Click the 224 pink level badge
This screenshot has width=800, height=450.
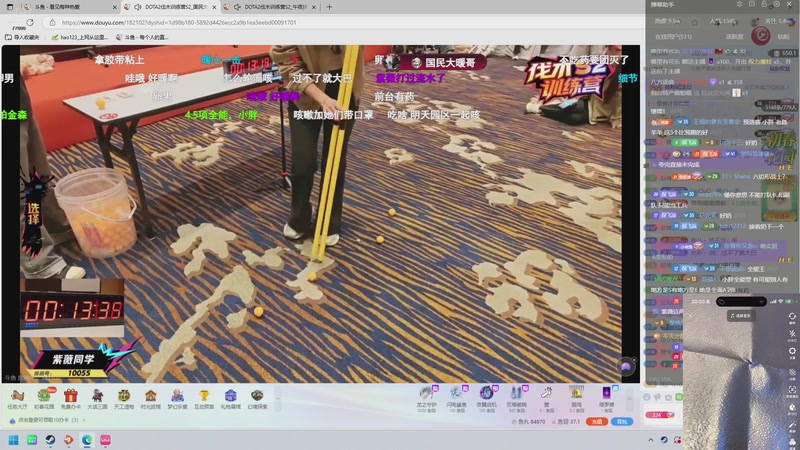(660, 415)
